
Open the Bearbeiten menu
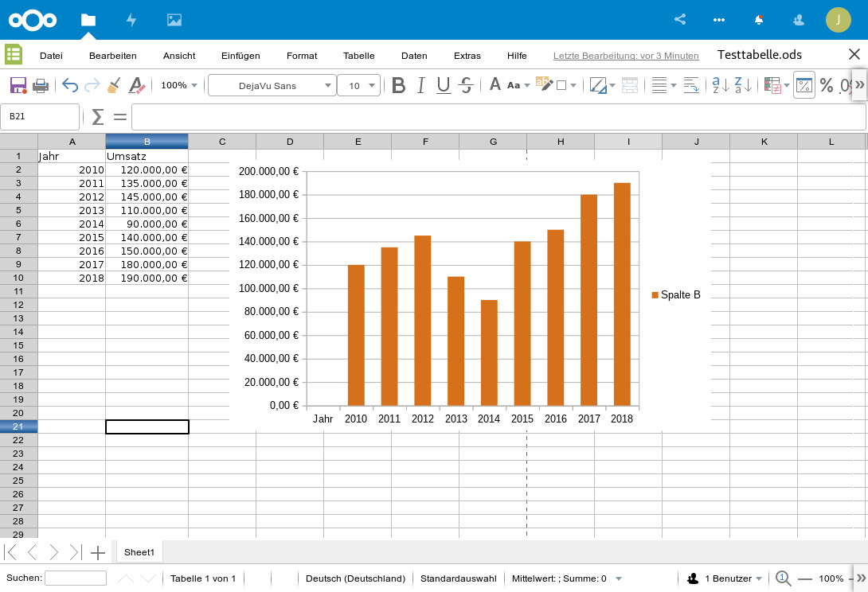tap(113, 56)
